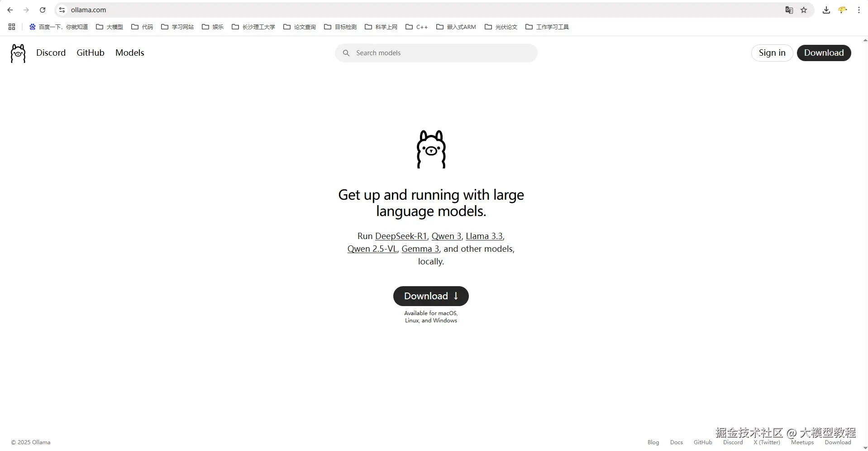
Task: Open the DeepSeek-R1 model link
Action: point(401,236)
